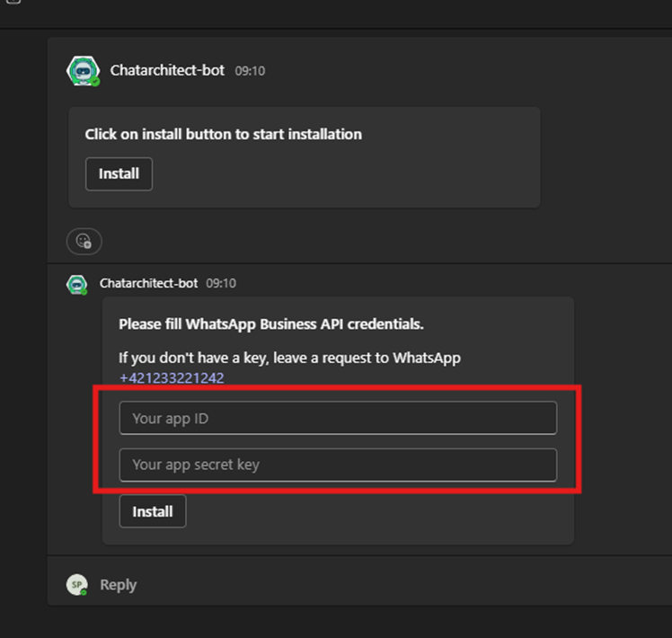Focus the 'Your app ID' field
Viewport: 672px width, 638px height.
click(338, 418)
